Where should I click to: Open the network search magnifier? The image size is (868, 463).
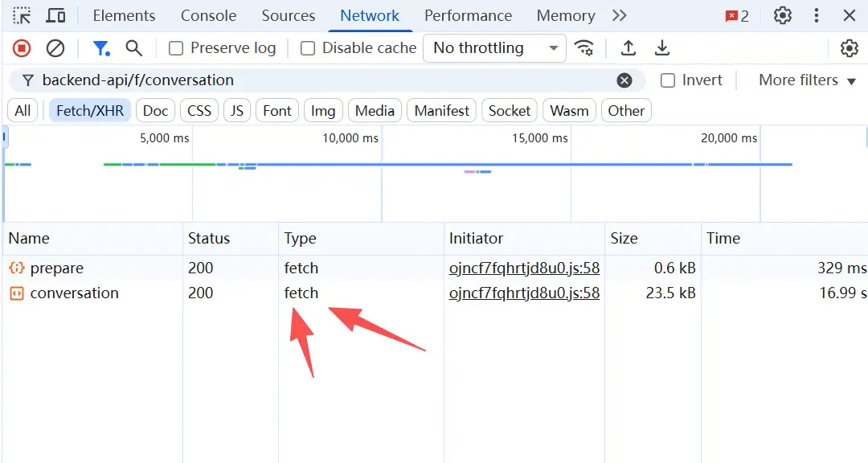click(x=134, y=48)
